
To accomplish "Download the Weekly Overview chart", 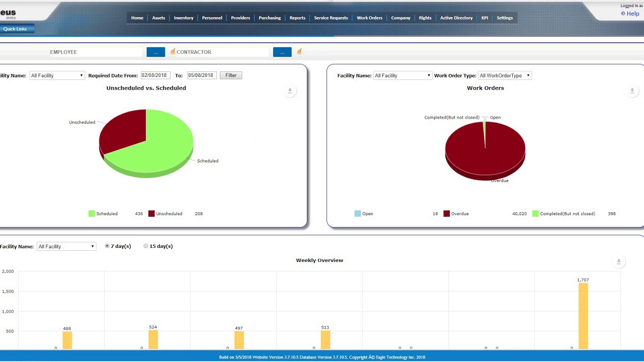I will coord(619,261).
